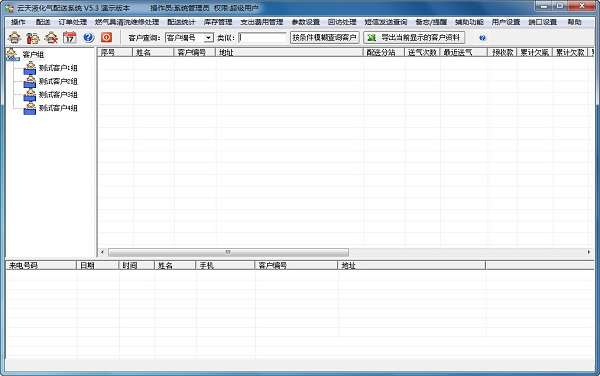600x376 pixels.
Task: Open the 库存管理 menu
Action: pyautogui.click(x=218, y=22)
